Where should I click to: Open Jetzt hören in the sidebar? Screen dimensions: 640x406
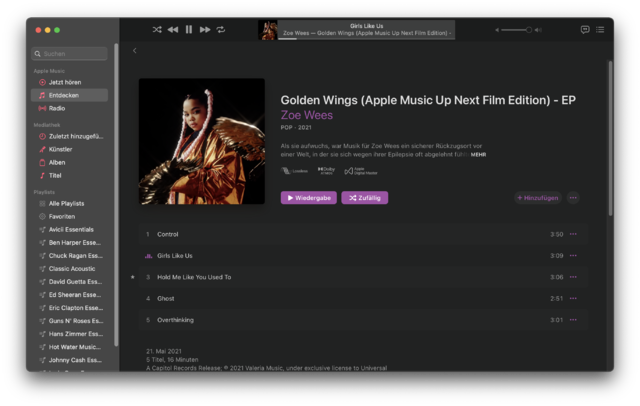[x=69, y=82]
